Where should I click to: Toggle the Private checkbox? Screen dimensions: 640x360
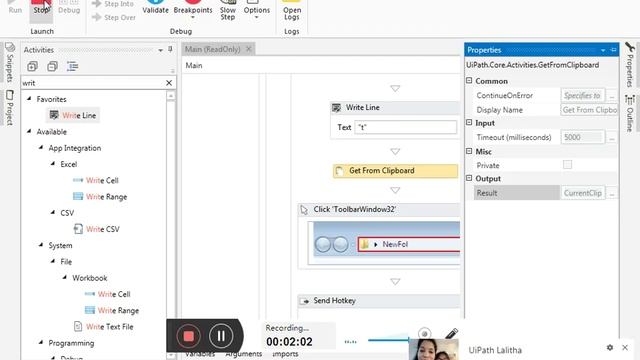pos(567,165)
